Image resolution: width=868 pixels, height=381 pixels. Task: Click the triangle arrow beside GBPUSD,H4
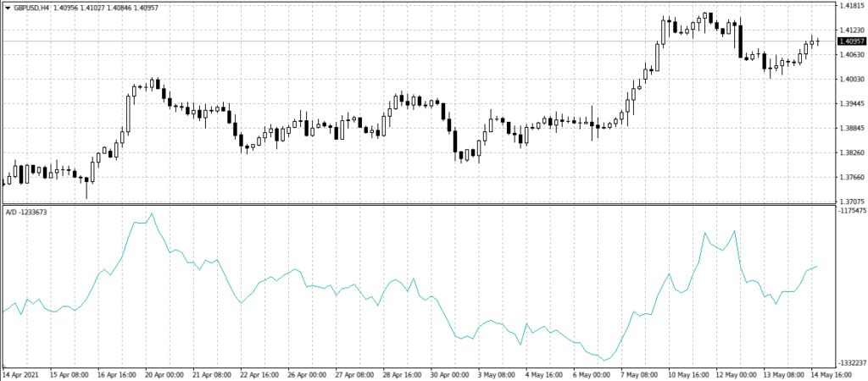[x=8, y=8]
